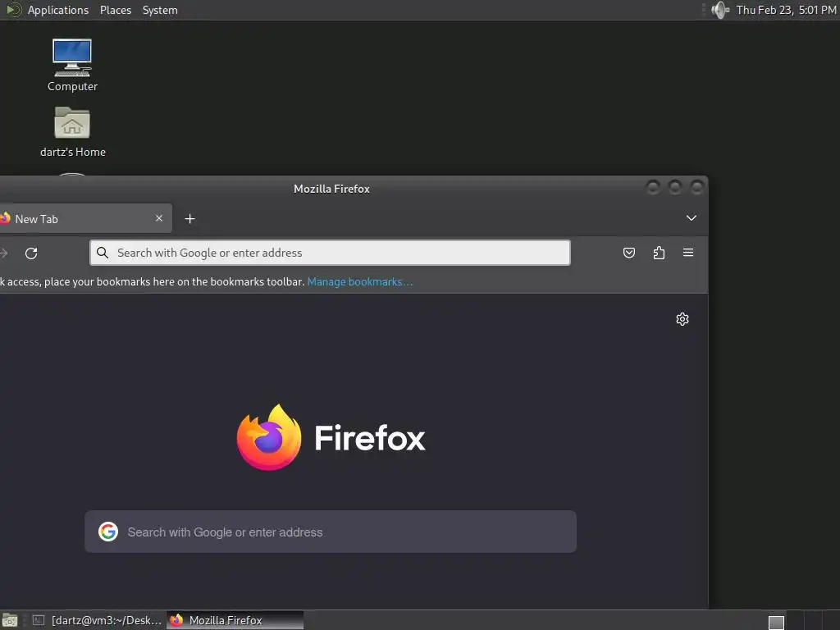840x630 pixels.
Task: Switch to the dartz@vm3 terminal taskbar button
Action: [x=97, y=620]
